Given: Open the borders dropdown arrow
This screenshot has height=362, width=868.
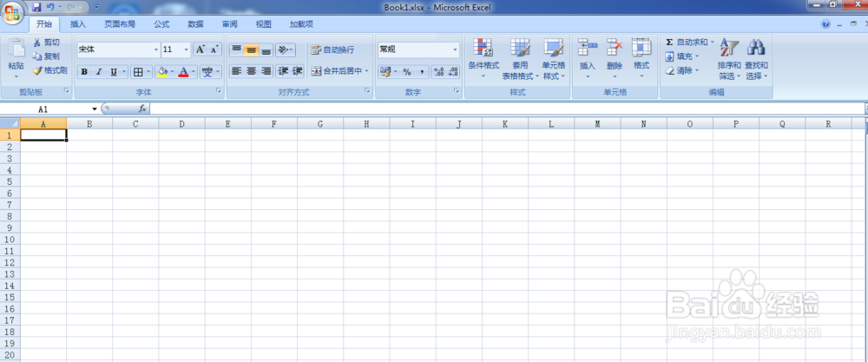Looking at the screenshot, I should point(149,71).
